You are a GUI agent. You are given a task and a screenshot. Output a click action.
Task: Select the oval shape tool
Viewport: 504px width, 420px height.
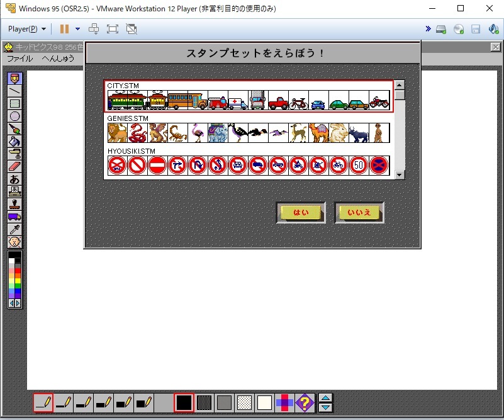[x=14, y=116]
